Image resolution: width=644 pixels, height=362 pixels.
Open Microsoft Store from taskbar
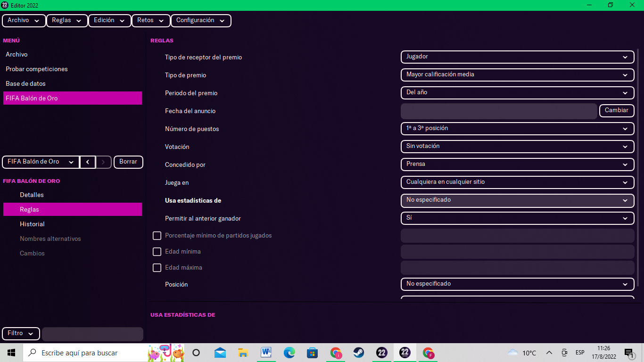tap(312, 353)
